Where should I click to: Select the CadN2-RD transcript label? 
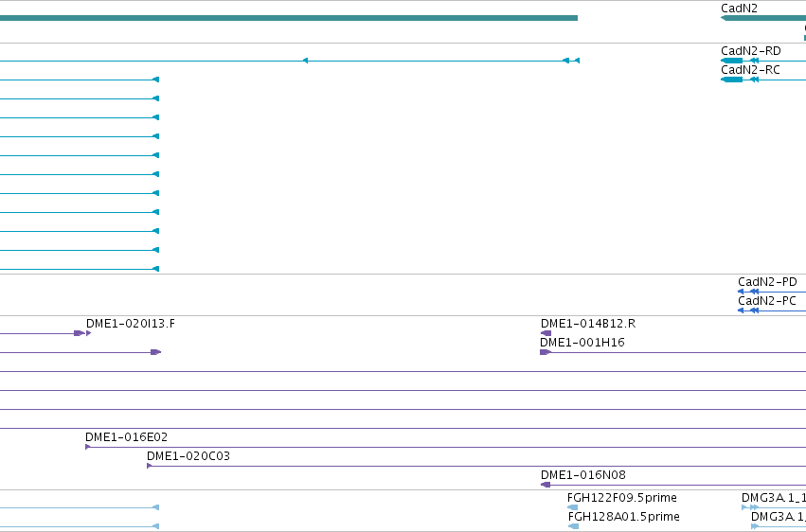(750, 51)
